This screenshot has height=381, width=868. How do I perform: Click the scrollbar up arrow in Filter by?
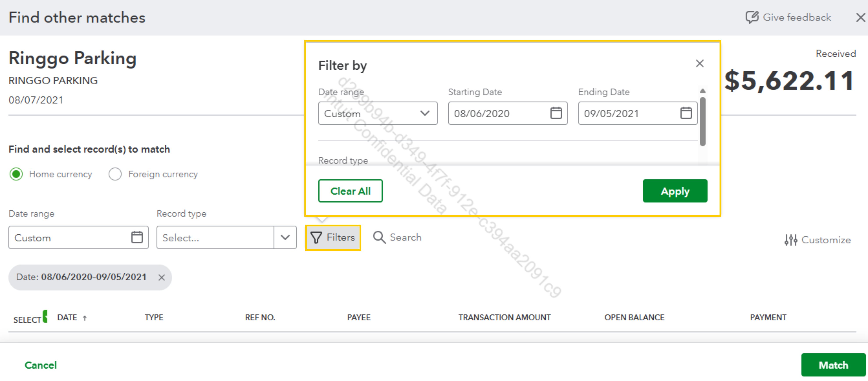702,91
